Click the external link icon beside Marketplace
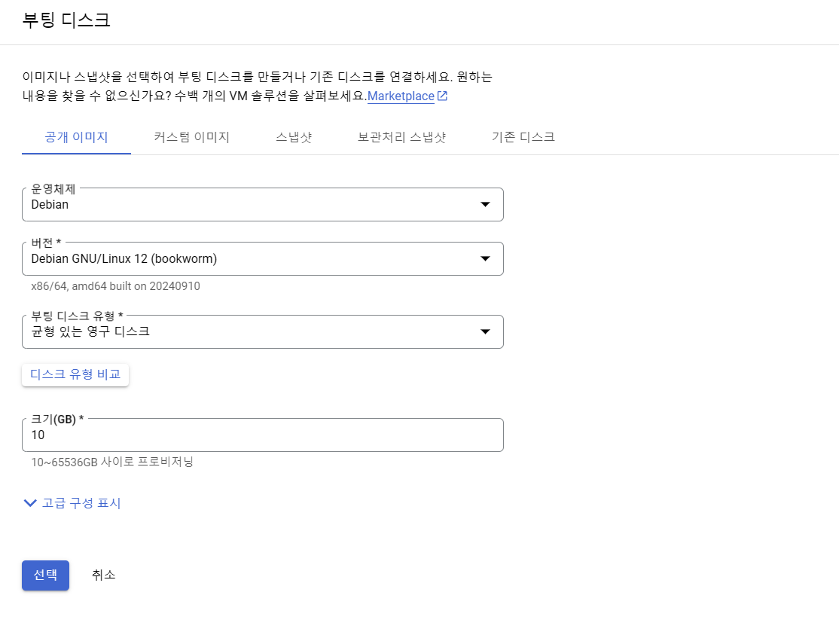 pos(443,96)
